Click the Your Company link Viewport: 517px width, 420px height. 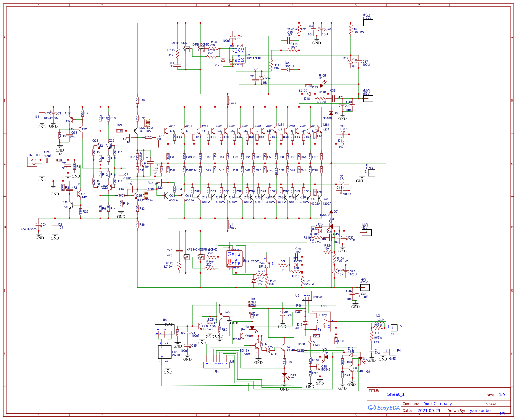438,404
